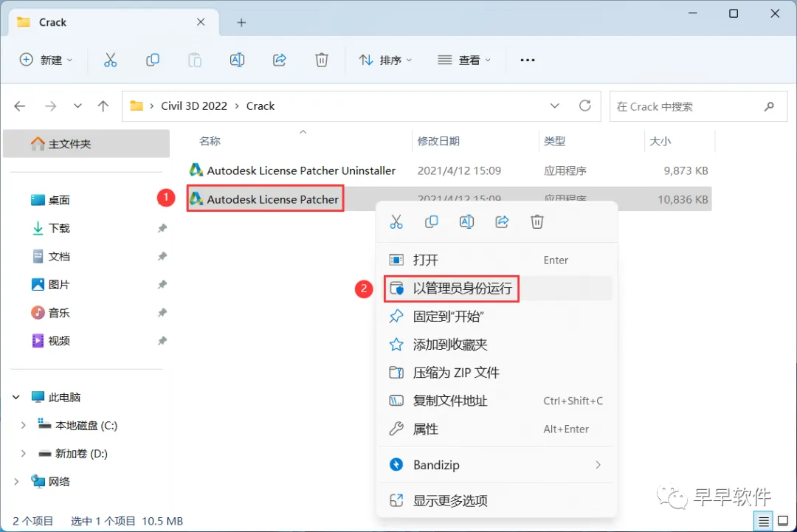Select 固定到"开始" in the context menu

(x=497, y=317)
